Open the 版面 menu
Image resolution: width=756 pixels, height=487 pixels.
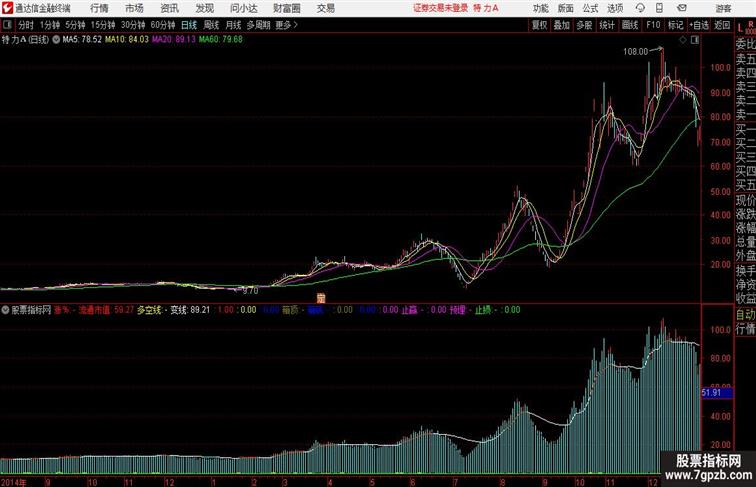(566, 8)
